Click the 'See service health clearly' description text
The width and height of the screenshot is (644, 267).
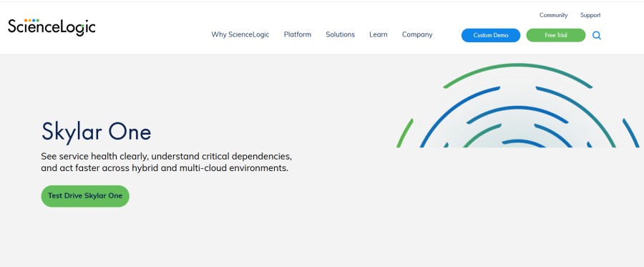pyautogui.click(x=166, y=162)
